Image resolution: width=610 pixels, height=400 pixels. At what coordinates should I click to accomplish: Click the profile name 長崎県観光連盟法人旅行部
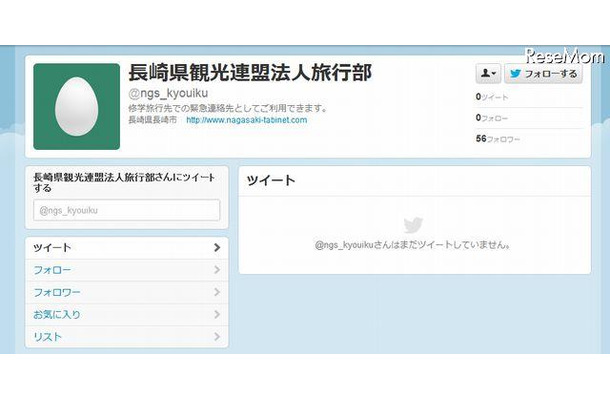click(250, 72)
